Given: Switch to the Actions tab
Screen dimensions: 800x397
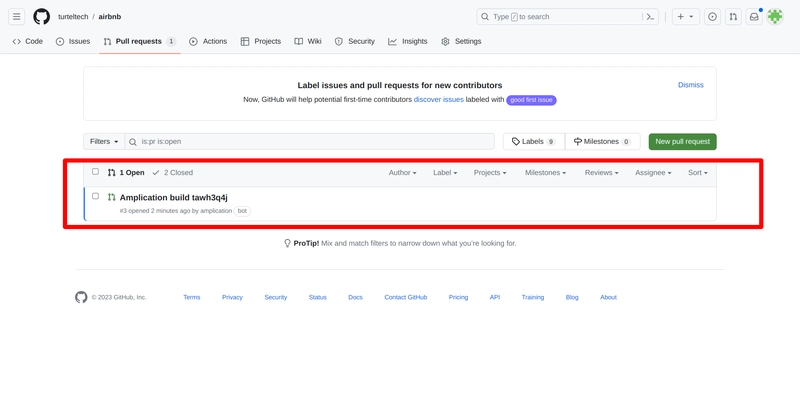Looking at the screenshot, I should (x=208, y=41).
